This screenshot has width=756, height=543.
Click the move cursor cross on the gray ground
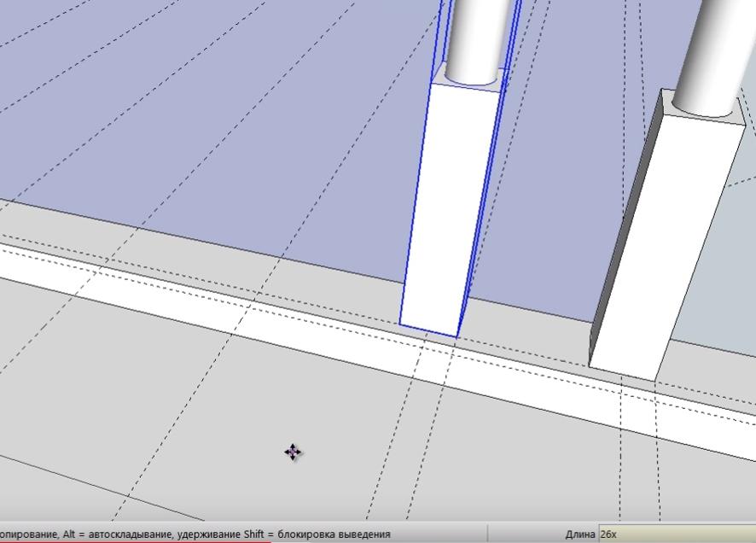(293, 452)
